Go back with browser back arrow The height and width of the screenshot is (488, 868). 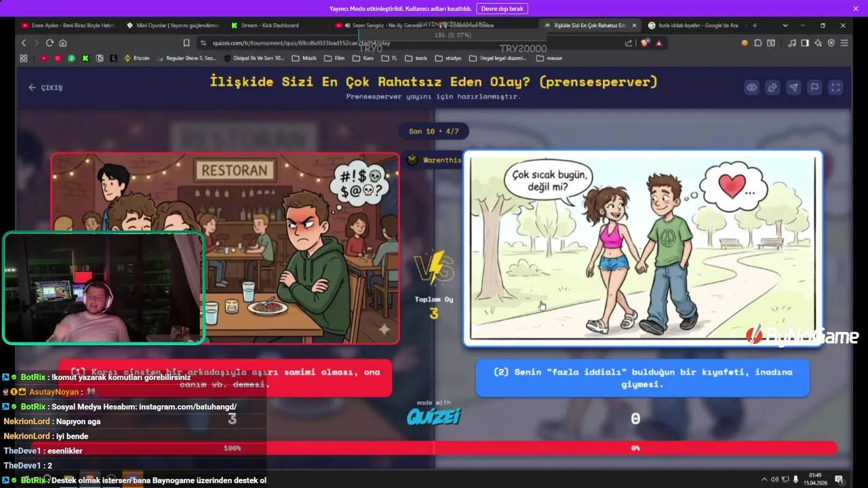tap(24, 43)
